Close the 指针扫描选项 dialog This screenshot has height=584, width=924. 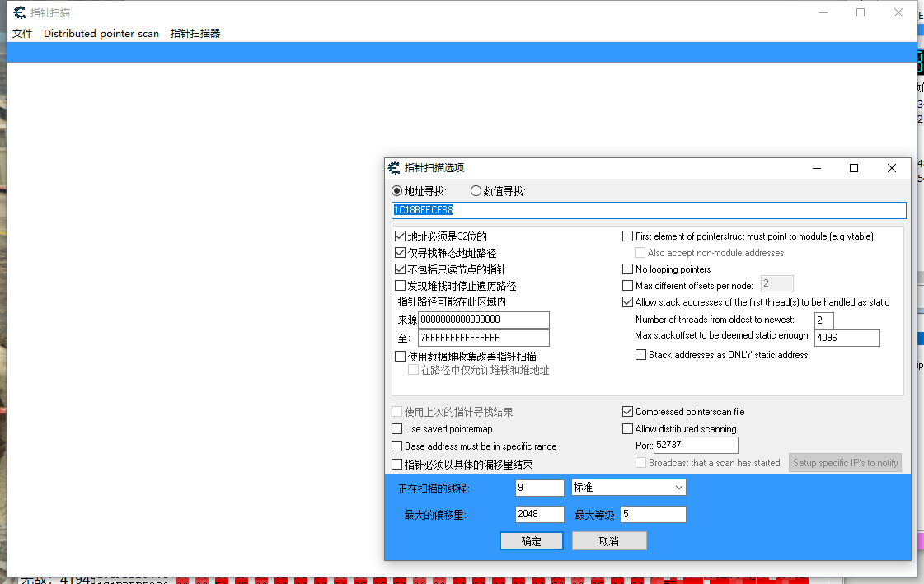click(x=892, y=168)
